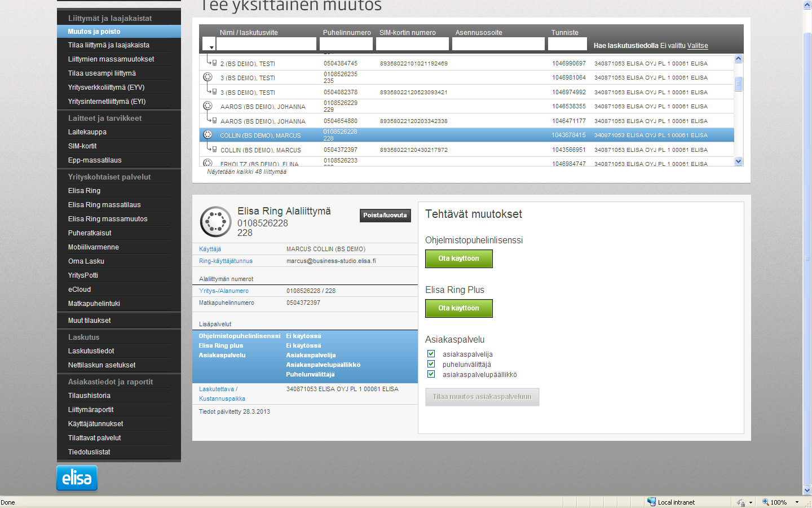The width and height of the screenshot is (812, 508).
Task: Uncheck the asiakaspalvelupäällikkö checkbox
Action: (431, 374)
